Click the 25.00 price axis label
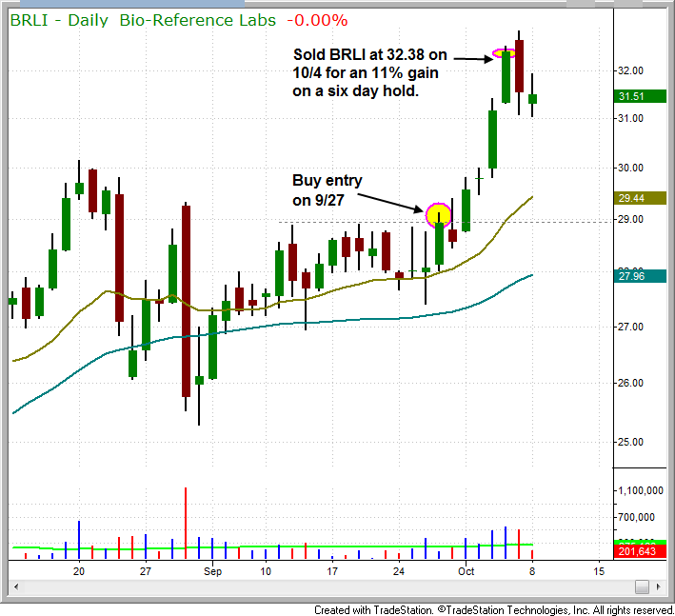This screenshot has width=675, height=616. pos(630,442)
